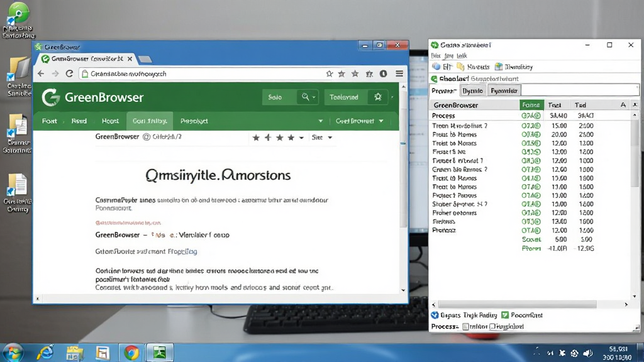The width and height of the screenshot is (644, 362).
Task: Click the globe toolbar icon in right window
Action: [436, 67]
